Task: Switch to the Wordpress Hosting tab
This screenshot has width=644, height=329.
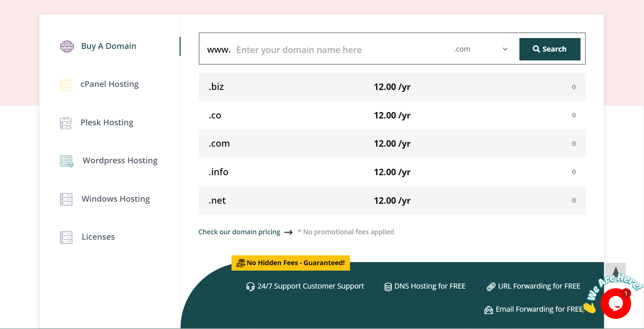Action: 120,161
